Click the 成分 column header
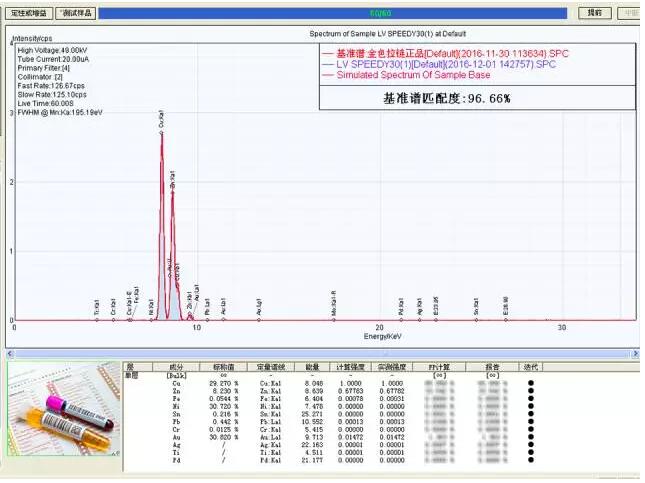 click(176, 367)
